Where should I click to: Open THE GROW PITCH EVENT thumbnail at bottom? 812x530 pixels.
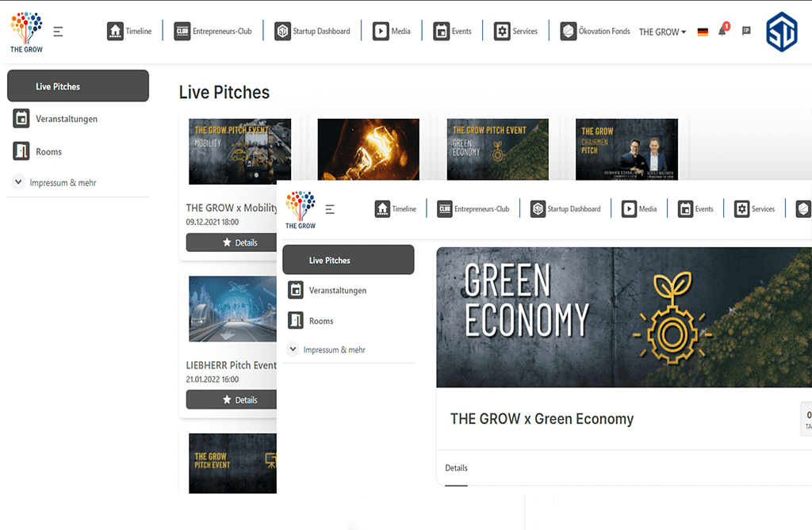[x=232, y=463]
